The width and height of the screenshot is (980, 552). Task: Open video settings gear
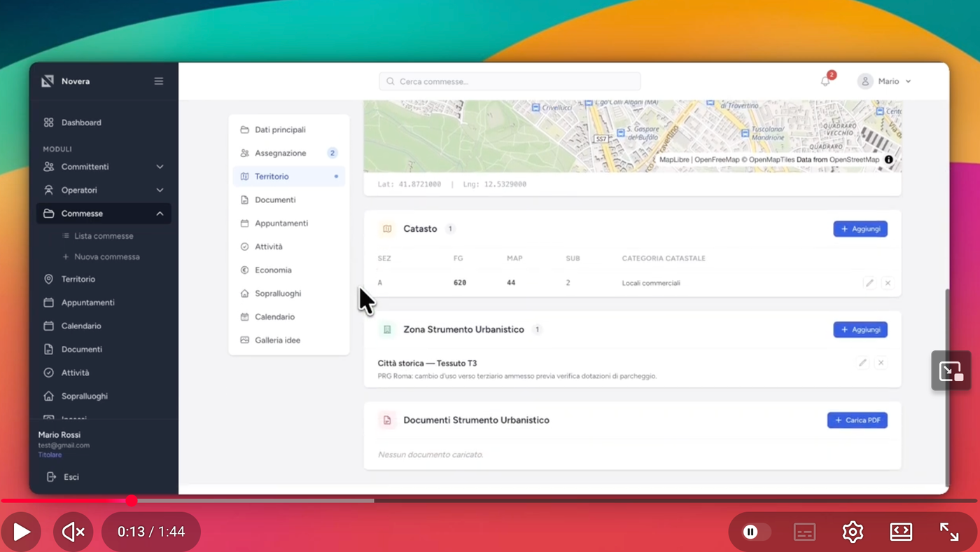[x=853, y=532]
